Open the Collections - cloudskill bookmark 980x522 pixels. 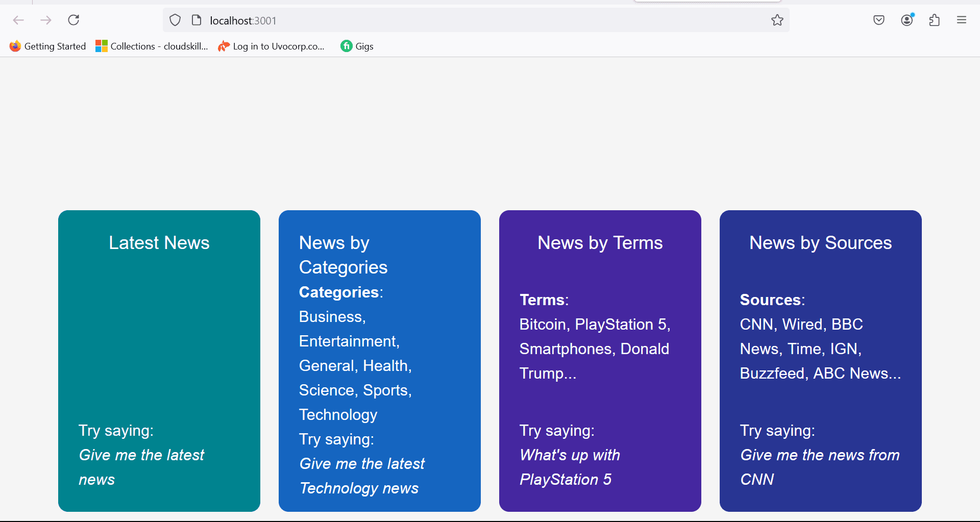[x=152, y=46]
